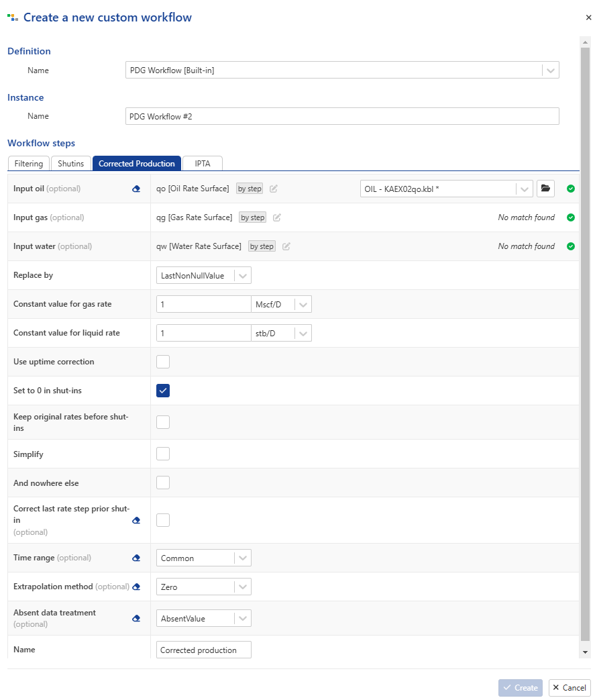Click the Cancel button
Viewport: 595px width, 700px height.
coord(570,688)
